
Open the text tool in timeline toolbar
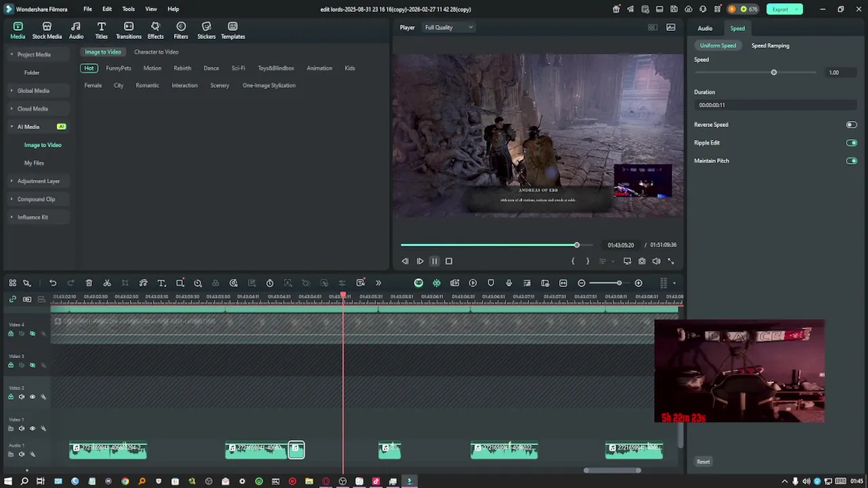click(161, 283)
